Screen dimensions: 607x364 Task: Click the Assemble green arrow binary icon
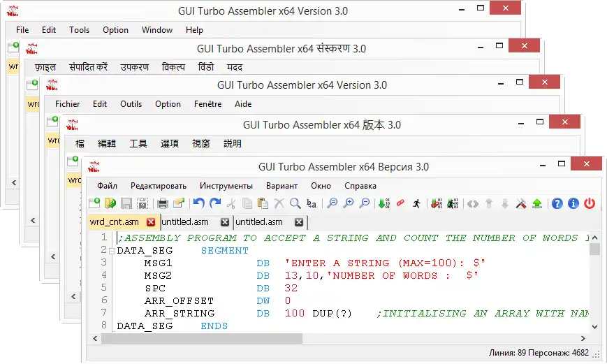point(383,203)
